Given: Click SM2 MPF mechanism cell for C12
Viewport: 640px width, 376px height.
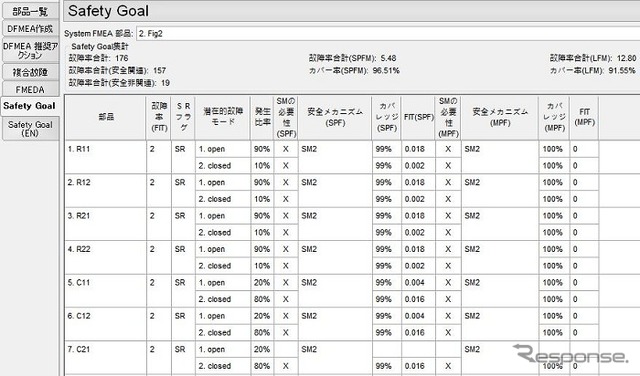Looking at the screenshot, I should click(x=500, y=325).
